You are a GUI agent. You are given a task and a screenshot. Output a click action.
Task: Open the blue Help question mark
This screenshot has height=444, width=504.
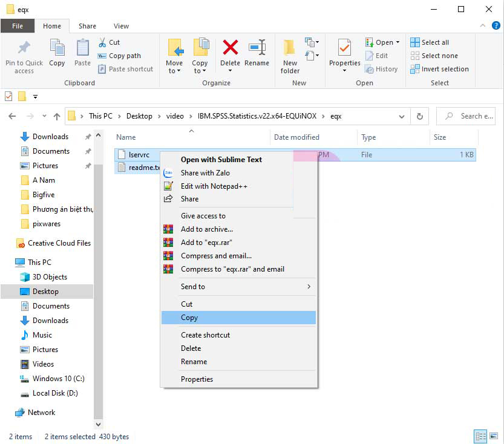coord(496,25)
